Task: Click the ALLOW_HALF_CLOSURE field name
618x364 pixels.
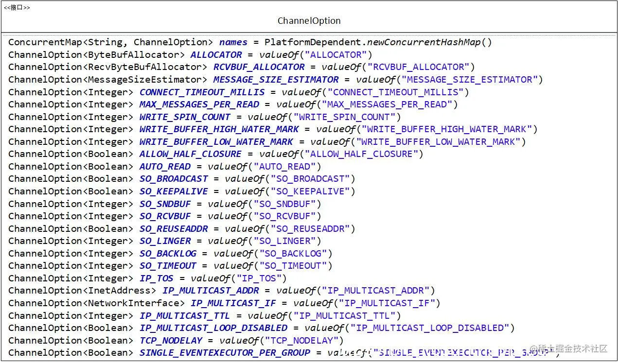Action: 190,154
